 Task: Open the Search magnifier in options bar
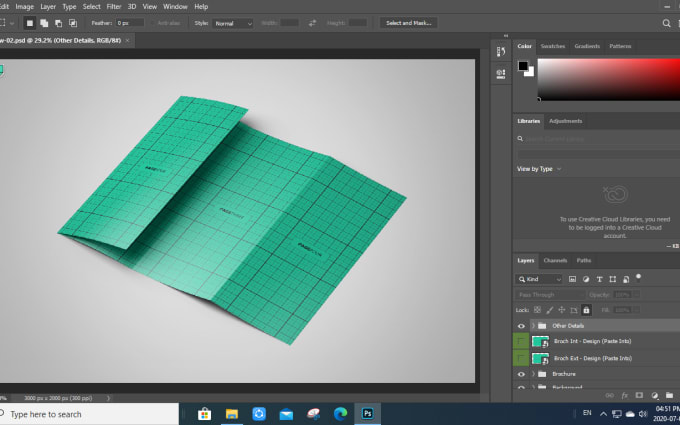point(667,23)
